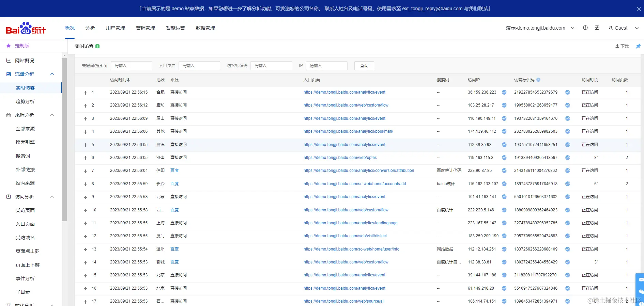Click the blue icon beside IP 36.159.236.223
Image resolution: width=644 pixels, height=306 pixels.
504,92
